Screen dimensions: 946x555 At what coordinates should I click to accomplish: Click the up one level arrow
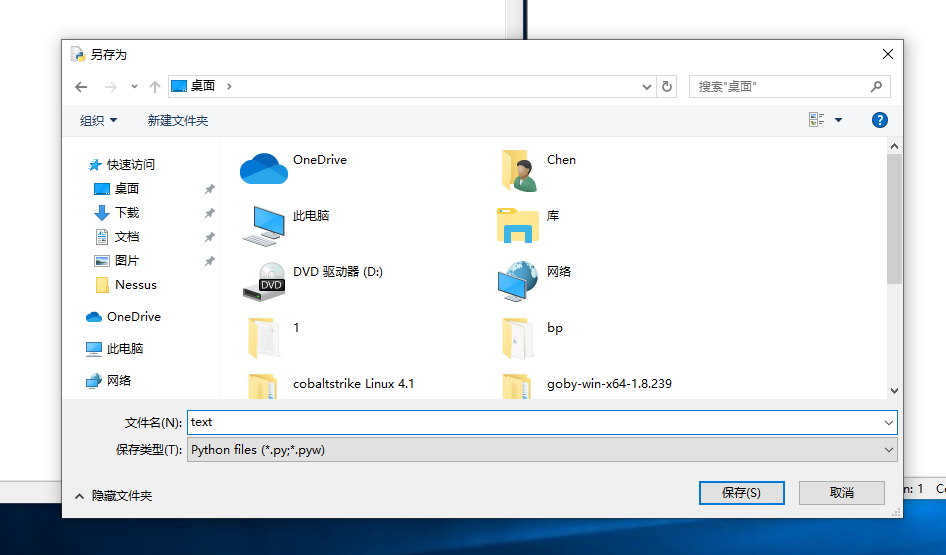point(155,87)
